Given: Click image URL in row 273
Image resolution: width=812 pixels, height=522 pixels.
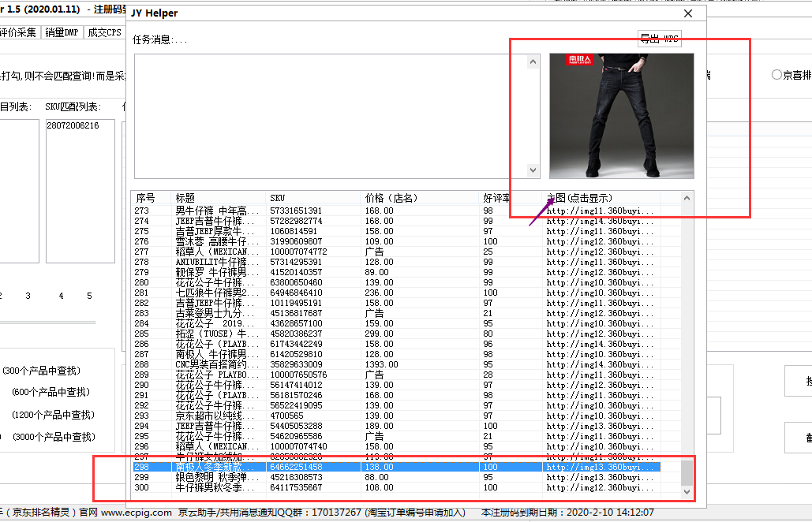Looking at the screenshot, I should [x=601, y=211].
